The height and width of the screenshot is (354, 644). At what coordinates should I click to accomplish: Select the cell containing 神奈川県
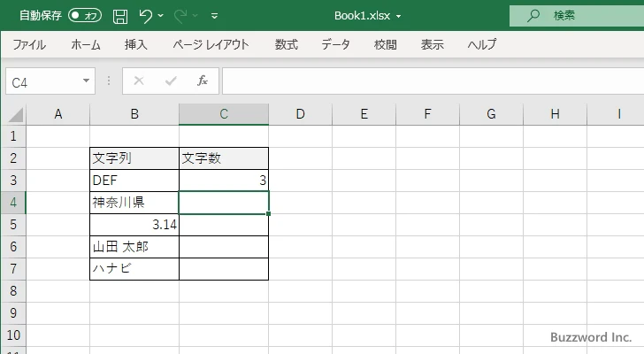point(134,203)
